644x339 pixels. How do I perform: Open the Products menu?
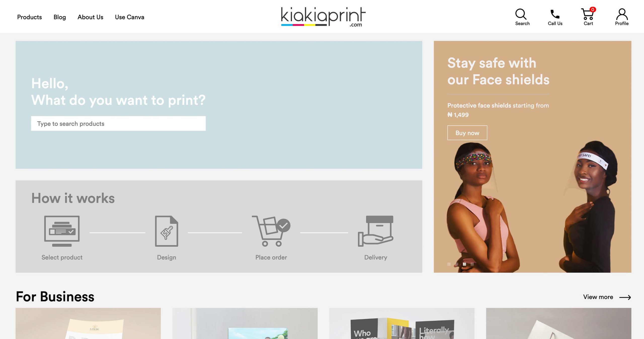click(29, 17)
